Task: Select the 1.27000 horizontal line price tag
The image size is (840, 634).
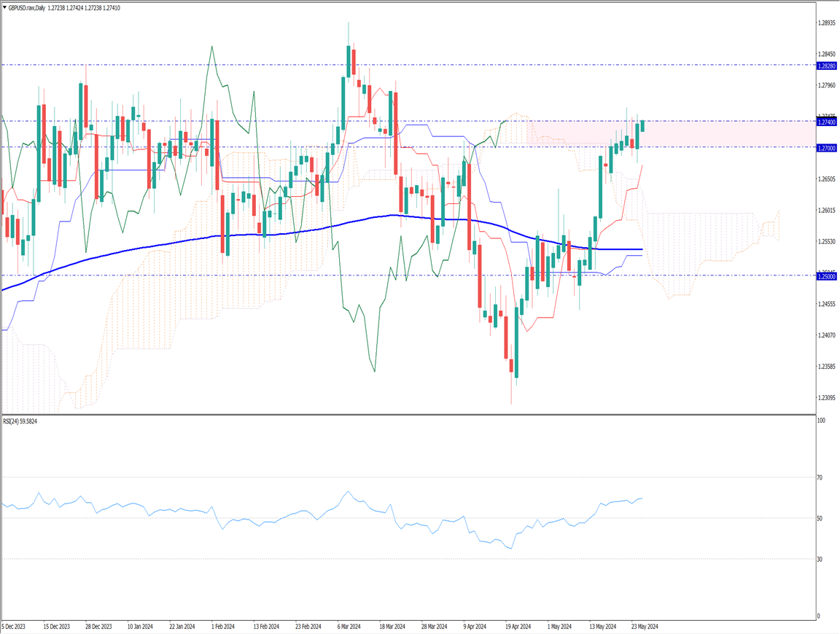Action: click(826, 148)
